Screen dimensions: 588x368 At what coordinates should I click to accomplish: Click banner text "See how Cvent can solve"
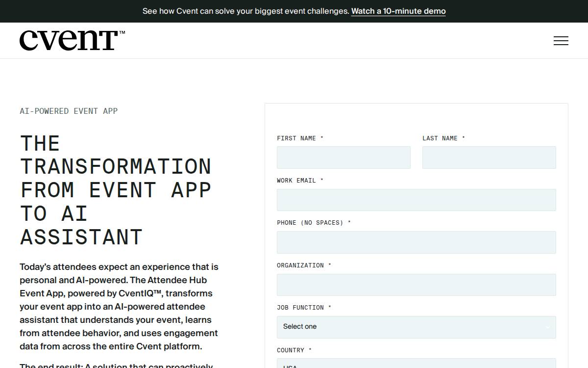(246, 11)
